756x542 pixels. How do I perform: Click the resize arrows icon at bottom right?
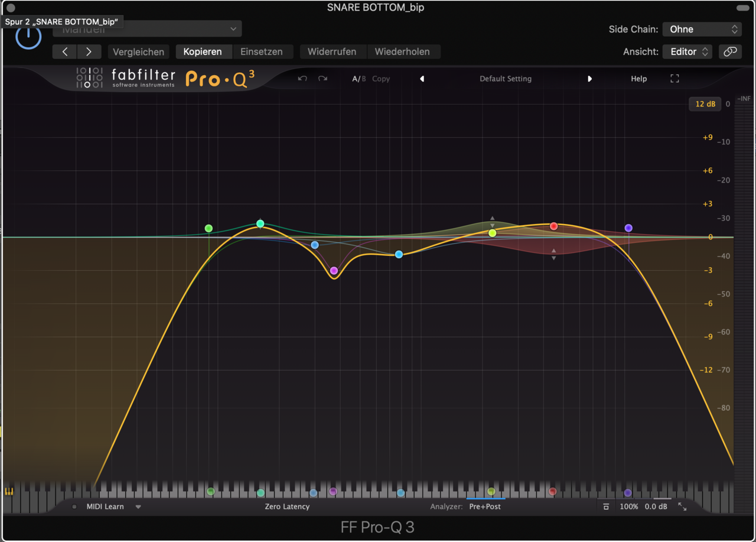tap(682, 507)
